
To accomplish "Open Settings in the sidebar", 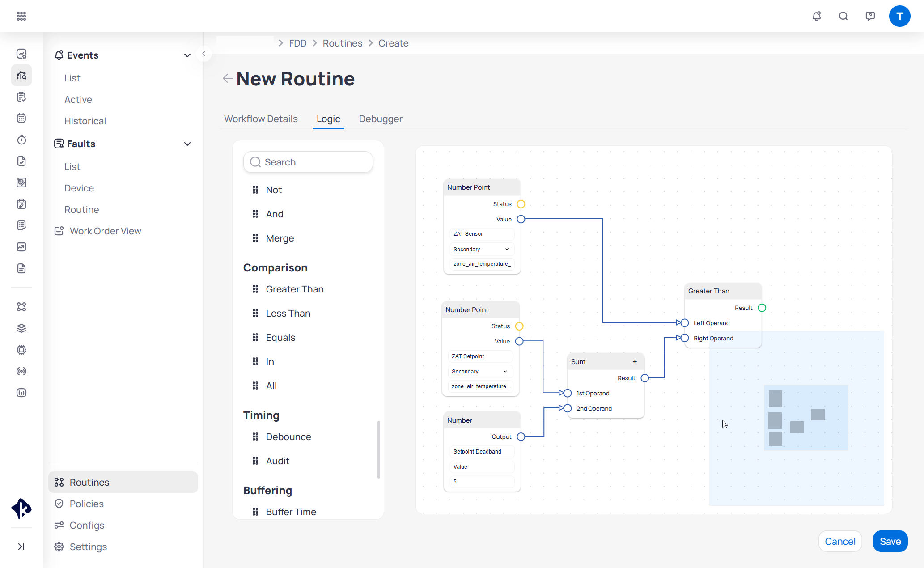I will [x=88, y=547].
